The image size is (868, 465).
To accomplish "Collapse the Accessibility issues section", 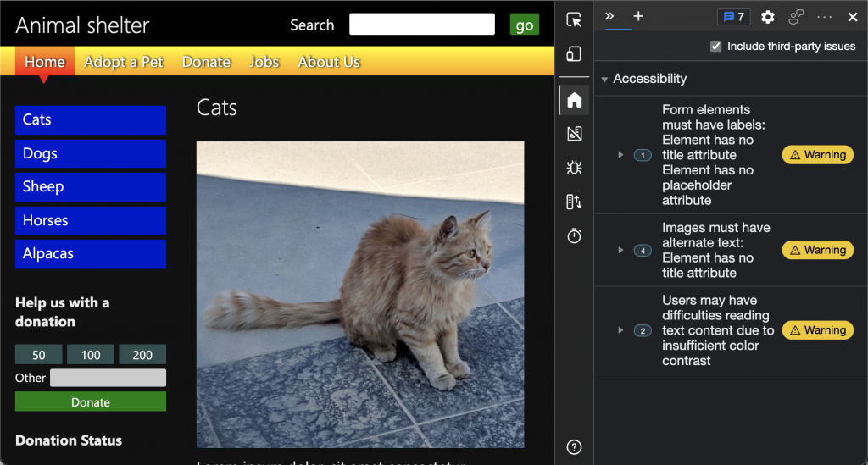I will click(x=604, y=79).
